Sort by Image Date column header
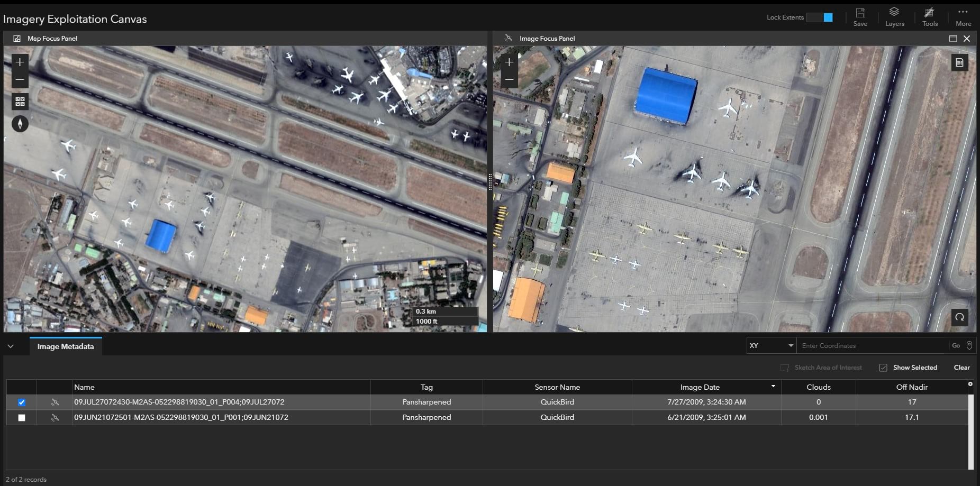Viewport: 980px width, 486px height. 700,387
